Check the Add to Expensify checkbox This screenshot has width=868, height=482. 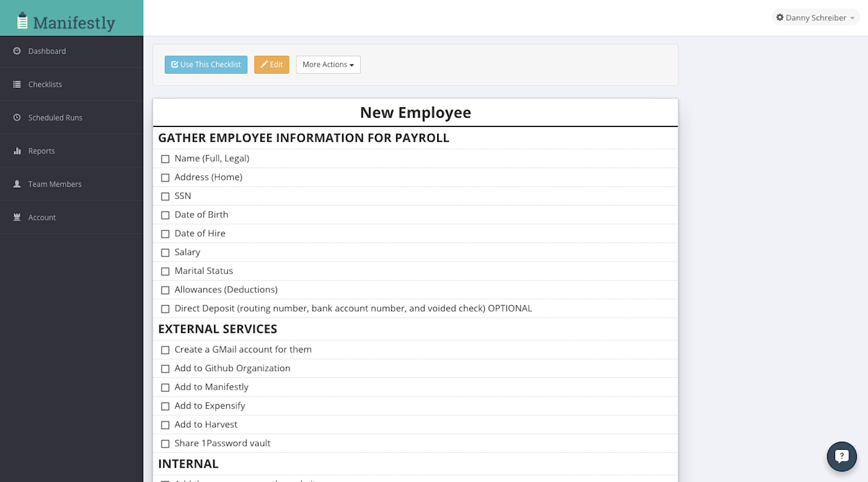(165, 406)
